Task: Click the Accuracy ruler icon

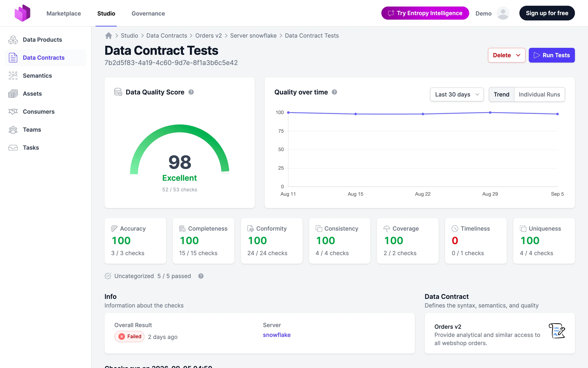Action: click(x=114, y=229)
